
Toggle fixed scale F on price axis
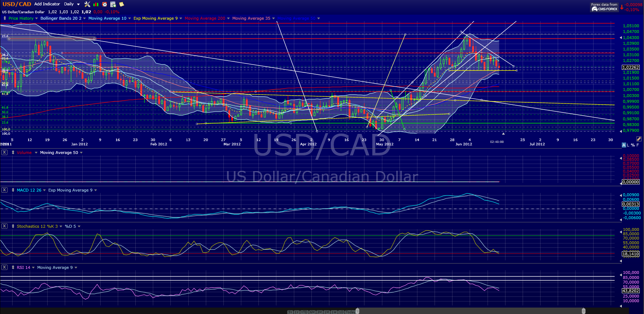click(638, 145)
